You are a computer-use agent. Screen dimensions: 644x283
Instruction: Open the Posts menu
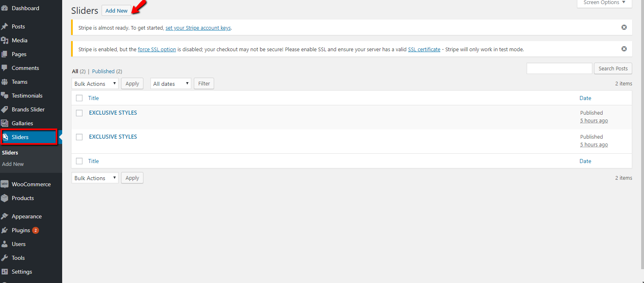click(18, 26)
